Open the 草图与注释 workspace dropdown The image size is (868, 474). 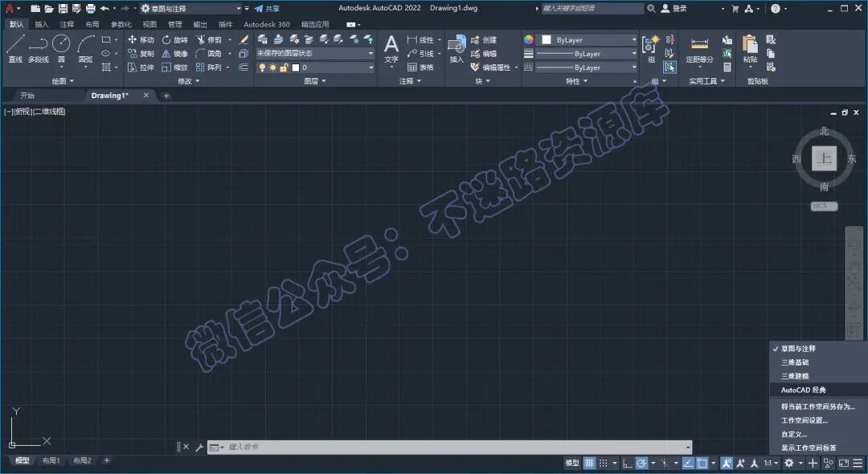[x=190, y=8]
